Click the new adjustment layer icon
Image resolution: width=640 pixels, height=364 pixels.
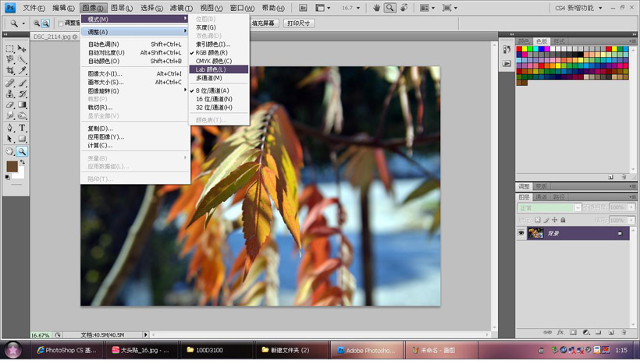[x=585, y=332]
